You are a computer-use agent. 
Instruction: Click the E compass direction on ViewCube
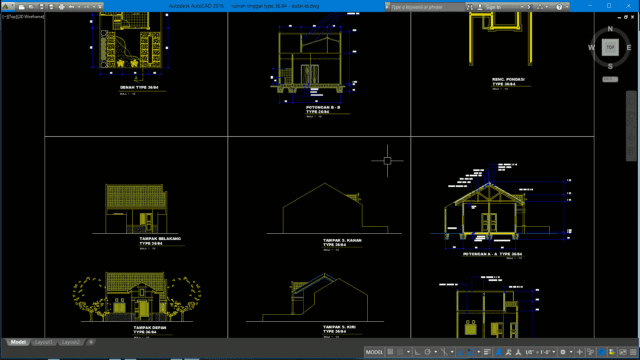tap(629, 48)
